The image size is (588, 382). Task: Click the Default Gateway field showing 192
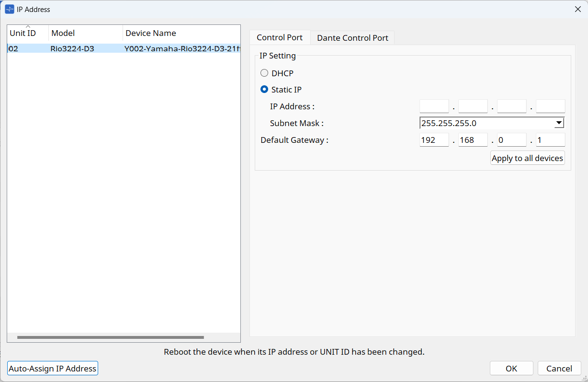pyautogui.click(x=434, y=140)
